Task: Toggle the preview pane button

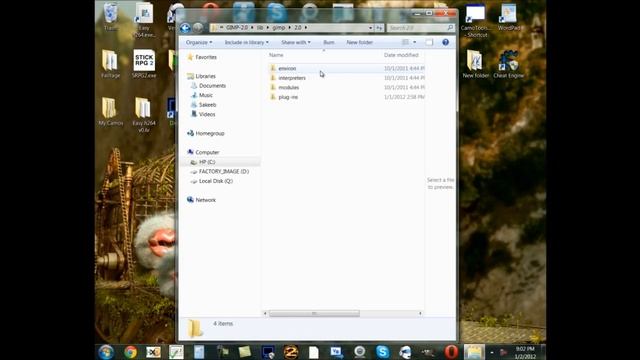Action: pyautogui.click(x=429, y=42)
